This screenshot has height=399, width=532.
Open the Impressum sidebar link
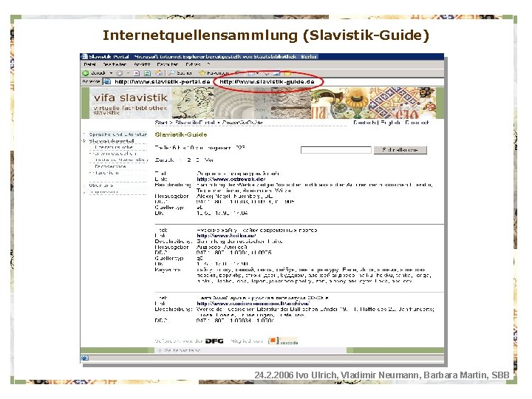point(103,191)
